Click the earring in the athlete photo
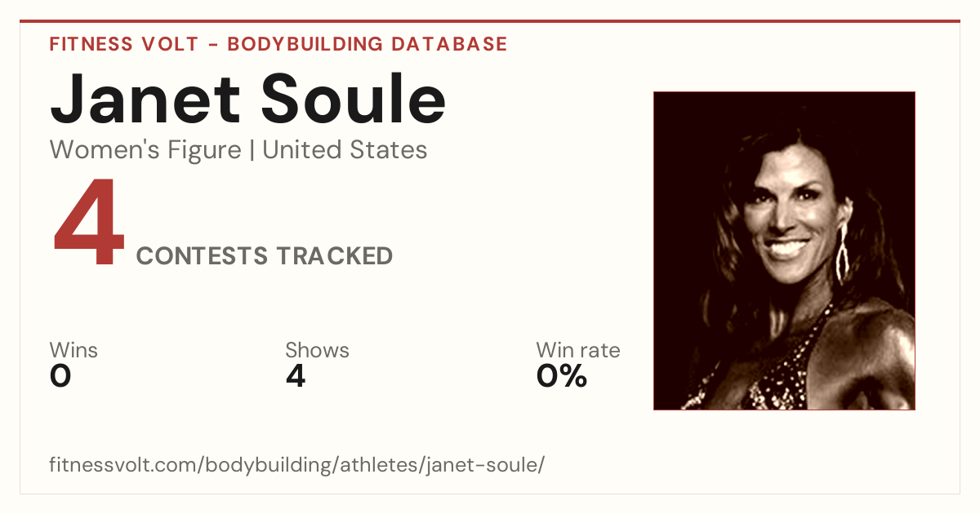Viewport: 980px width, 514px height. (x=841, y=254)
